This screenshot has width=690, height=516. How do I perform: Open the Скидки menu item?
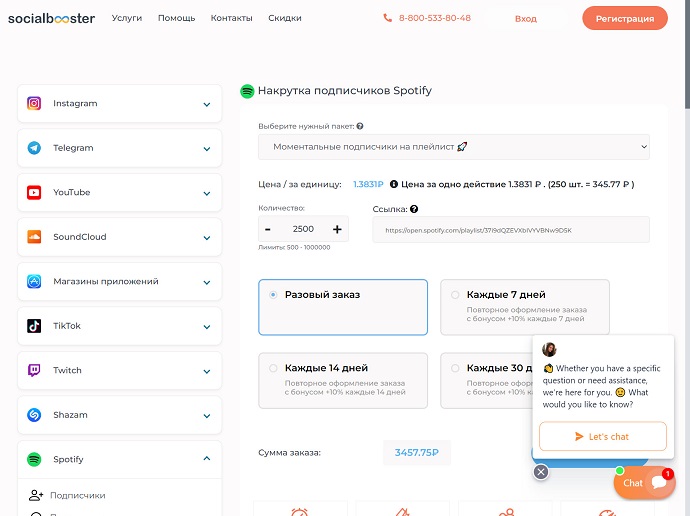click(285, 18)
